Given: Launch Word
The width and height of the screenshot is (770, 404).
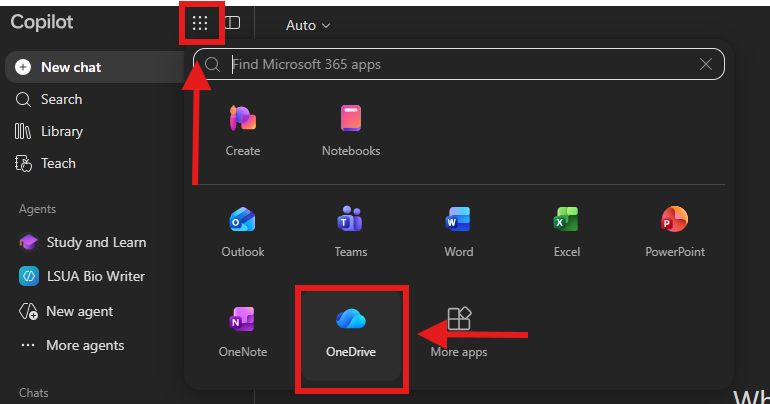Looking at the screenshot, I should pyautogui.click(x=459, y=232).
